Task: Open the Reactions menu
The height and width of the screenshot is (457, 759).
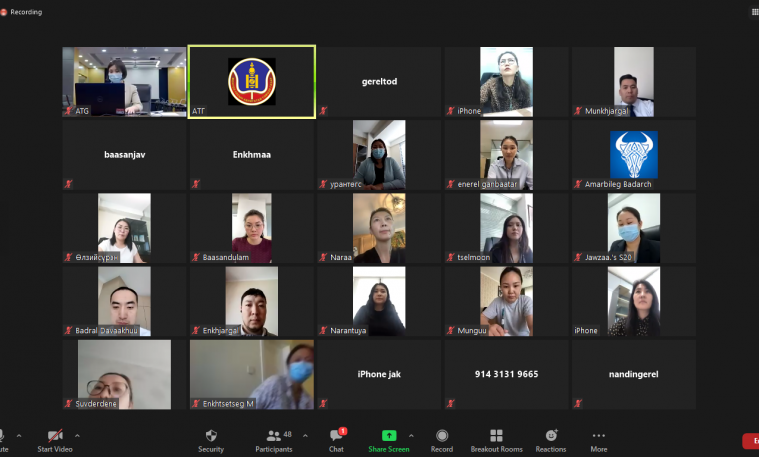Action: pyautogui.click(x=551, y=440)
